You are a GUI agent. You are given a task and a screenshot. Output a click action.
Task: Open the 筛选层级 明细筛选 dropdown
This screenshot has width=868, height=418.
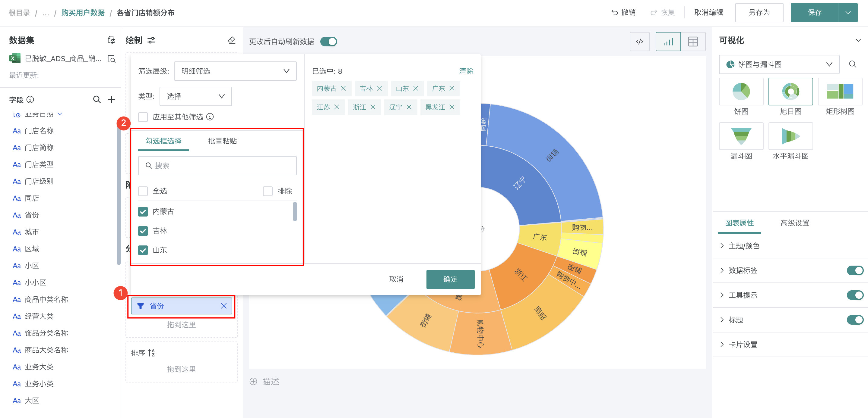click(x=235, y=71)
